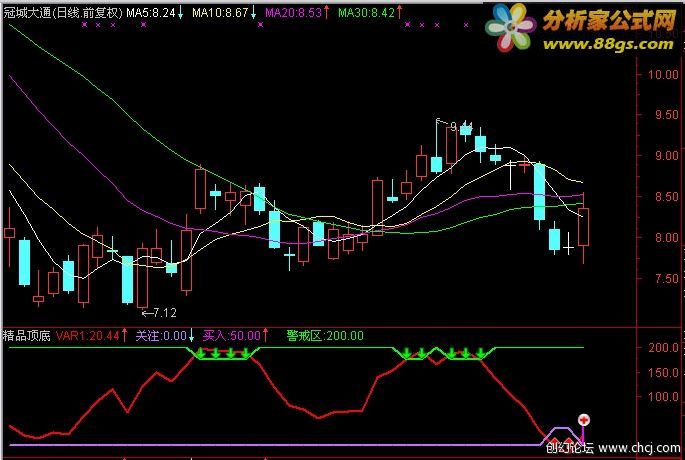Click the 9.44 highest price label
Screen dimensions: 685x460
coord(460,127)
